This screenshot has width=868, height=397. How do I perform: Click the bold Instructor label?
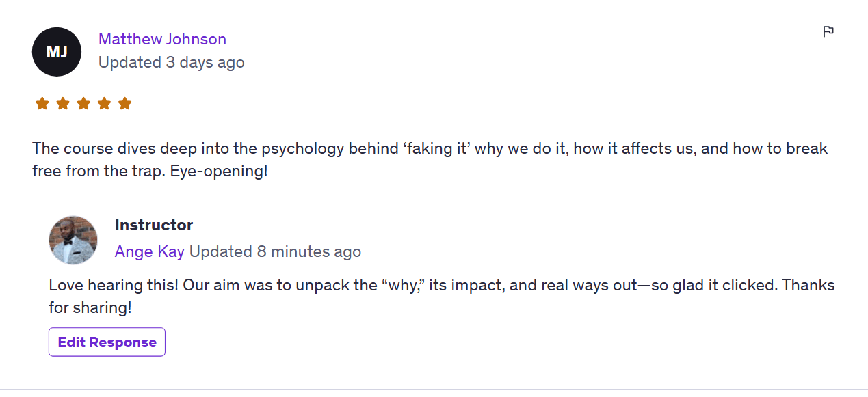pyautogui.click(x=154, y=225)
